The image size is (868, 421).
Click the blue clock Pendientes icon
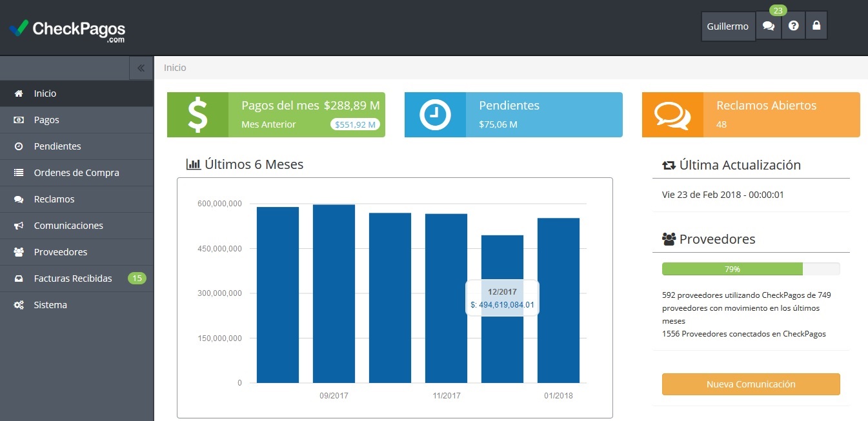click(x=435, y=115)
